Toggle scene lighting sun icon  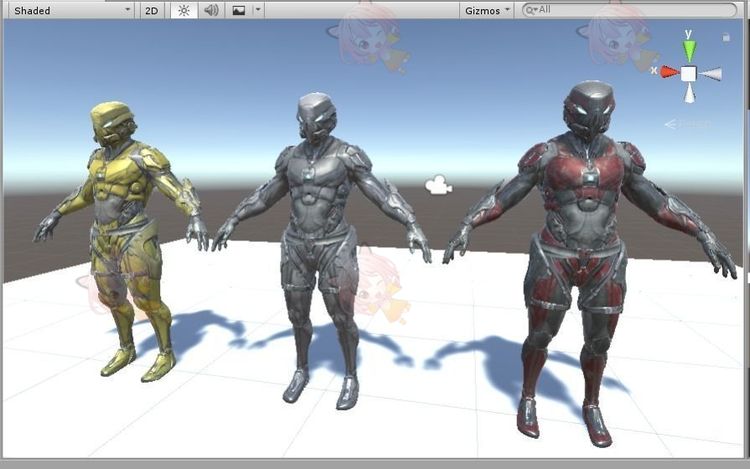coord(184,11)
